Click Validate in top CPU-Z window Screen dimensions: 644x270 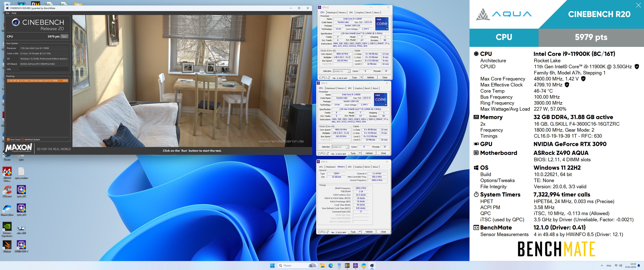(x=370, y=78)
